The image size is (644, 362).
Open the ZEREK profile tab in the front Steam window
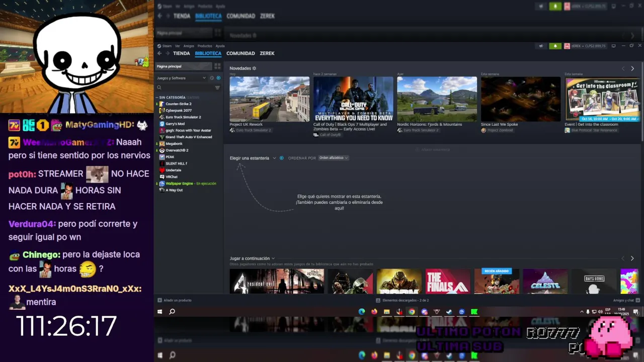267,53
